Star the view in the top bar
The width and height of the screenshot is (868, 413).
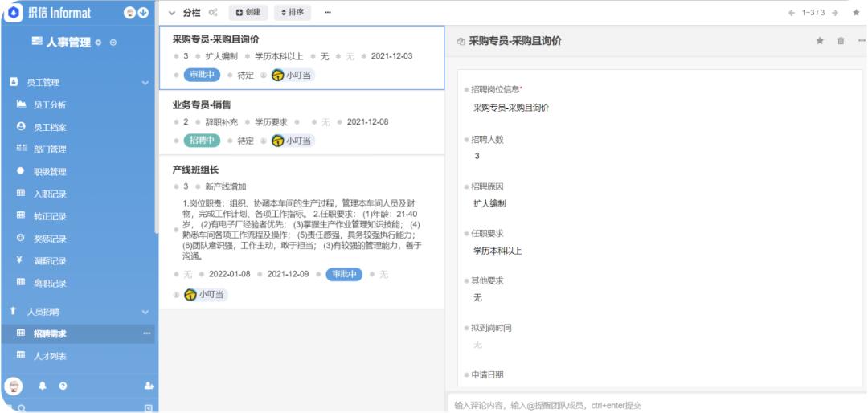click(856, 13)
